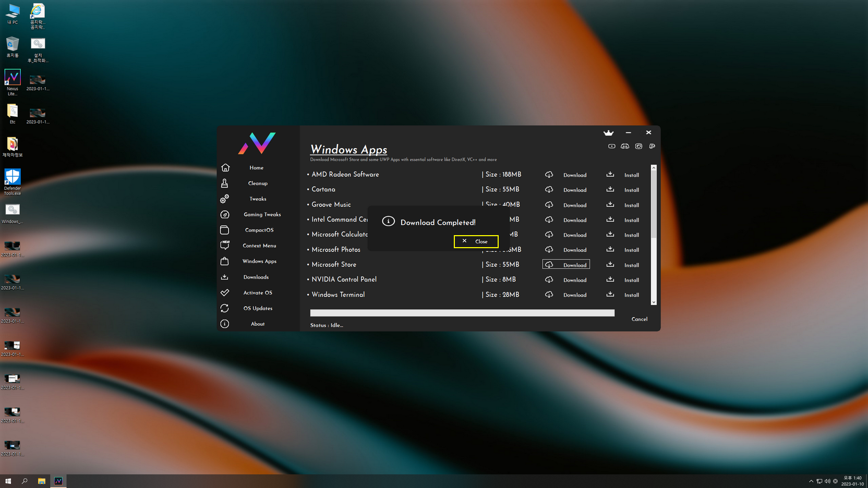Viewport: 868px width, 488px height.
Task: Click the cloud download icon for Windows Terminal
Action: 549,295
